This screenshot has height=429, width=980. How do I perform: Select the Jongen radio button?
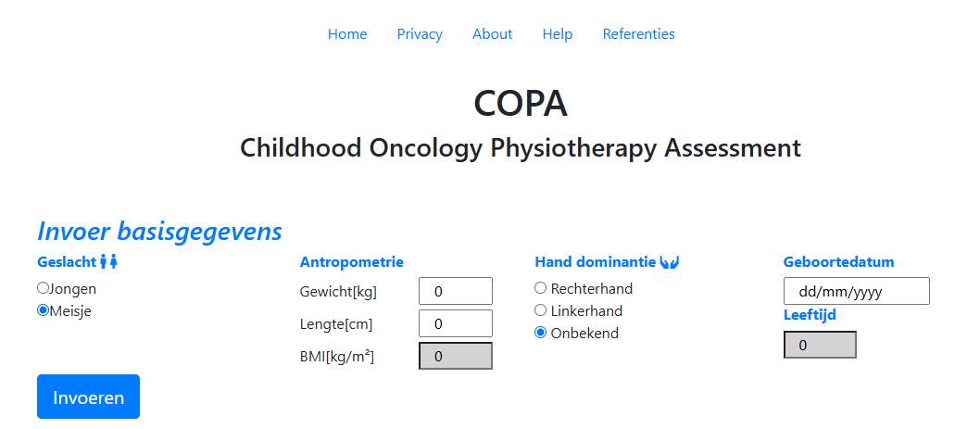[43, 288]
